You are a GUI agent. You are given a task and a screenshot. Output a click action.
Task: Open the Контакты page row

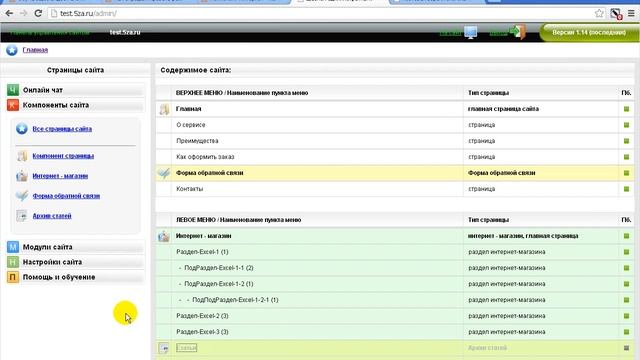coord(189,189)
